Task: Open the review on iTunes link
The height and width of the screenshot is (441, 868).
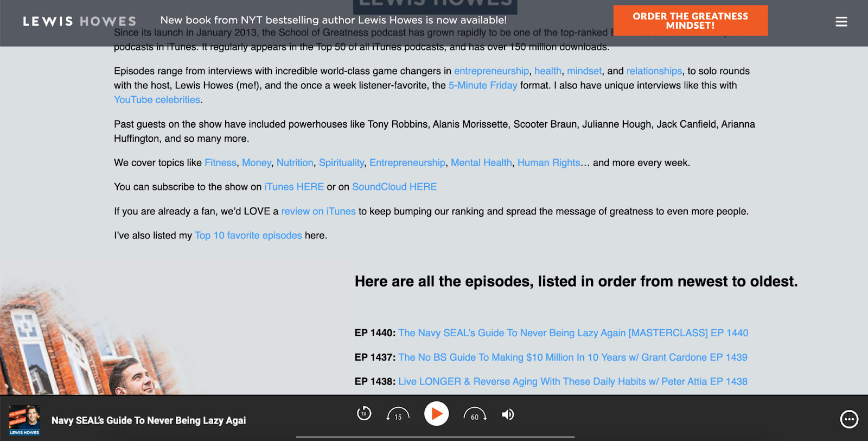Action: (318, 211)
